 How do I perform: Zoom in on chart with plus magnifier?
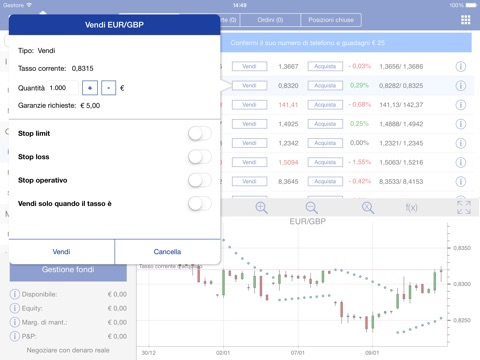coord(261,208)
